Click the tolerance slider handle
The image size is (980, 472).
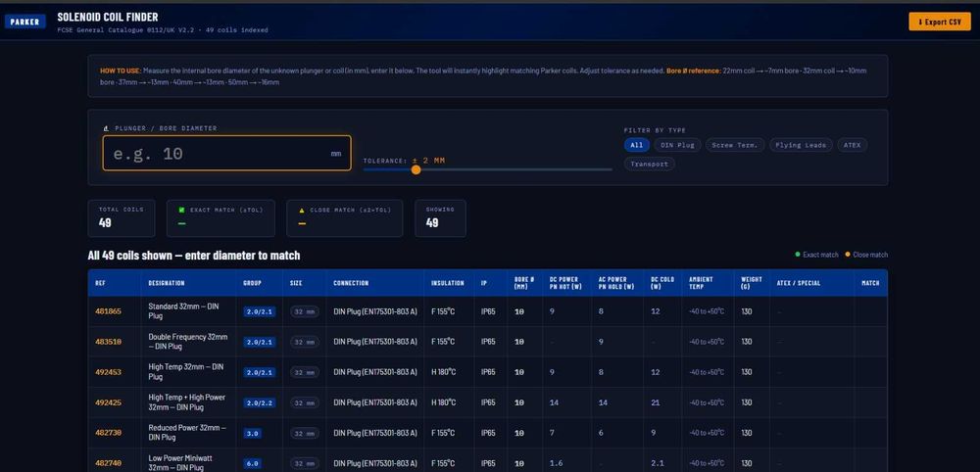416,169
